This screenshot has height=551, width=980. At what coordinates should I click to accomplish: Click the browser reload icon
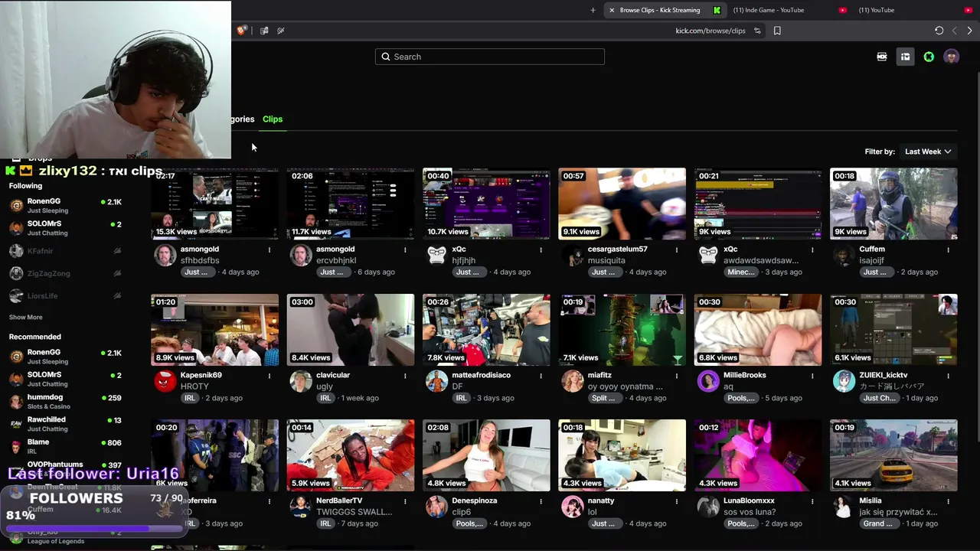(x=939, y=31)
